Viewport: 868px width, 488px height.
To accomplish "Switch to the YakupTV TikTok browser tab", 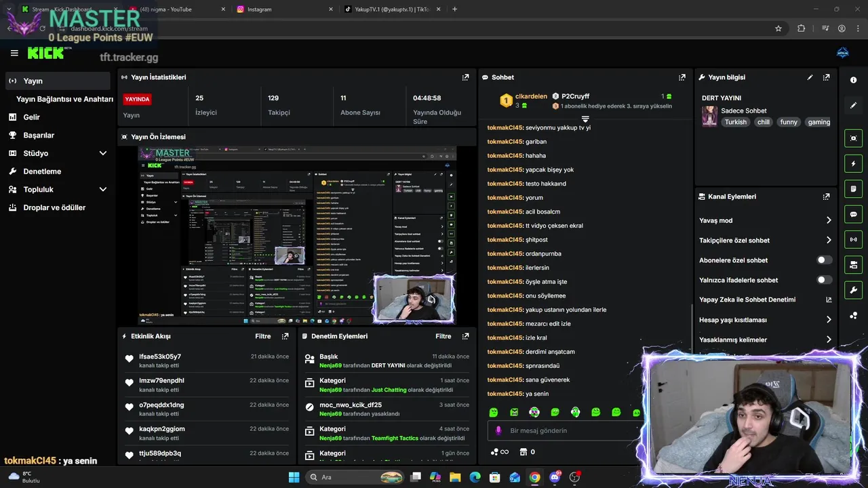I will pyautogui.click(x=390, y=9).
